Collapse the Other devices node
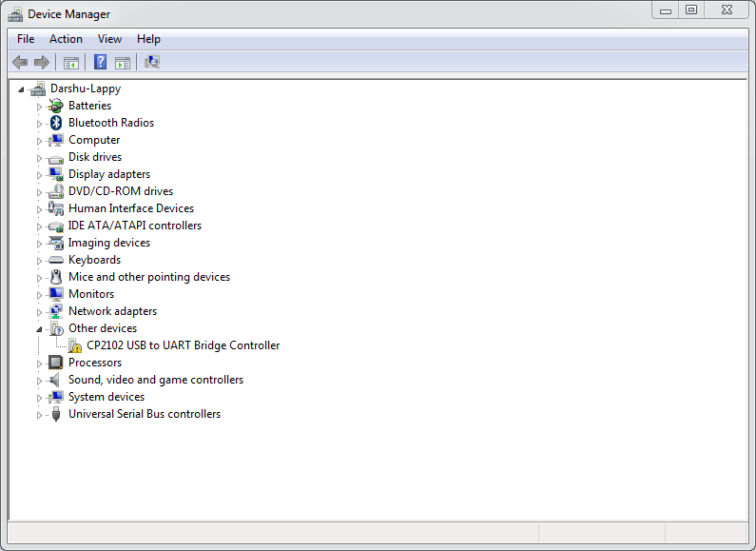Viewport: 756px width, 551px height. [x=39, y=329]
